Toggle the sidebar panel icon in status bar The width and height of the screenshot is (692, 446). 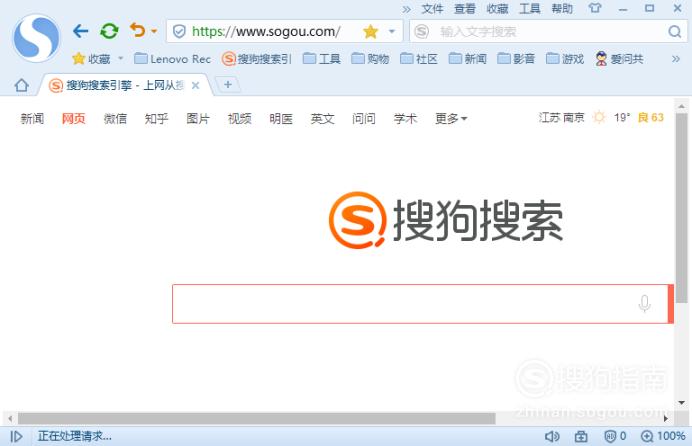16,436
